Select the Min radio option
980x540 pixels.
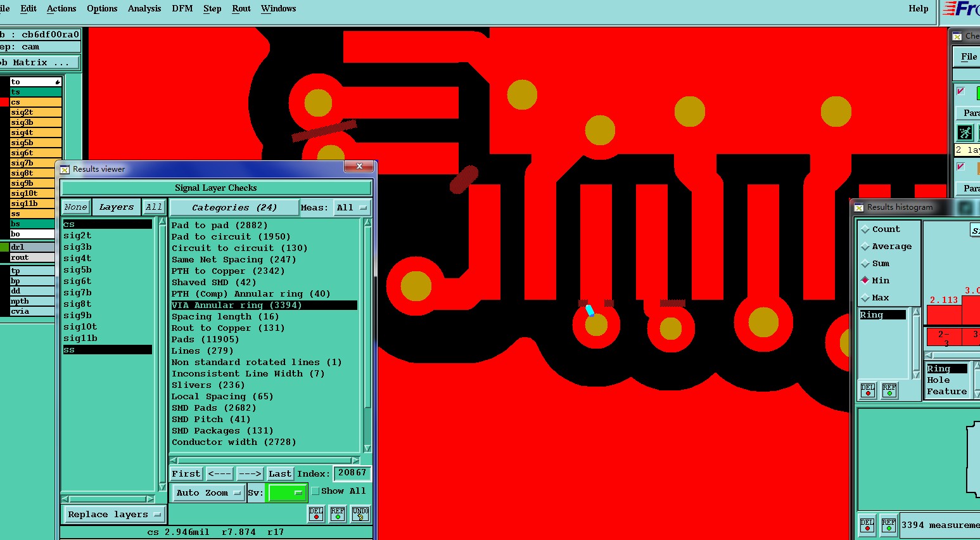point(865,280)
